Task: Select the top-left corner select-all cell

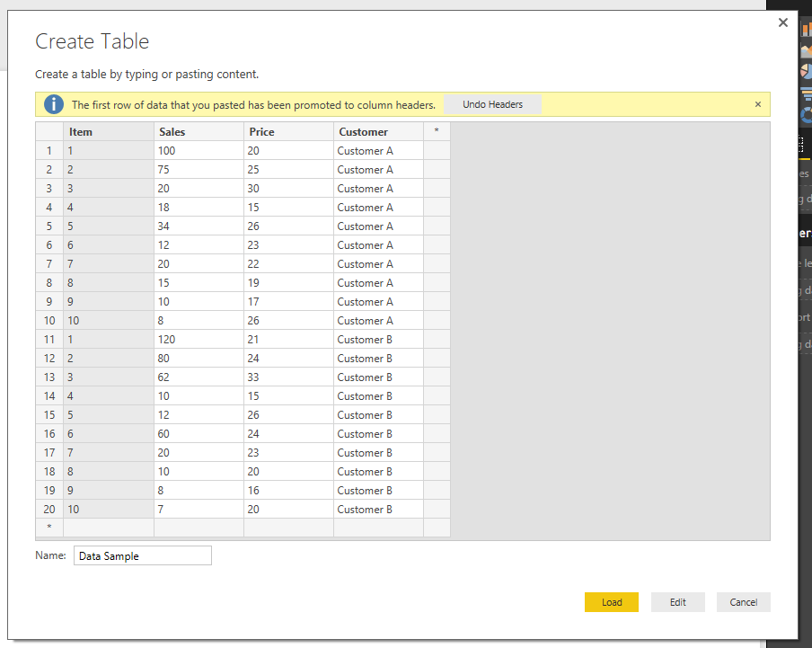Action: point(49,131)
